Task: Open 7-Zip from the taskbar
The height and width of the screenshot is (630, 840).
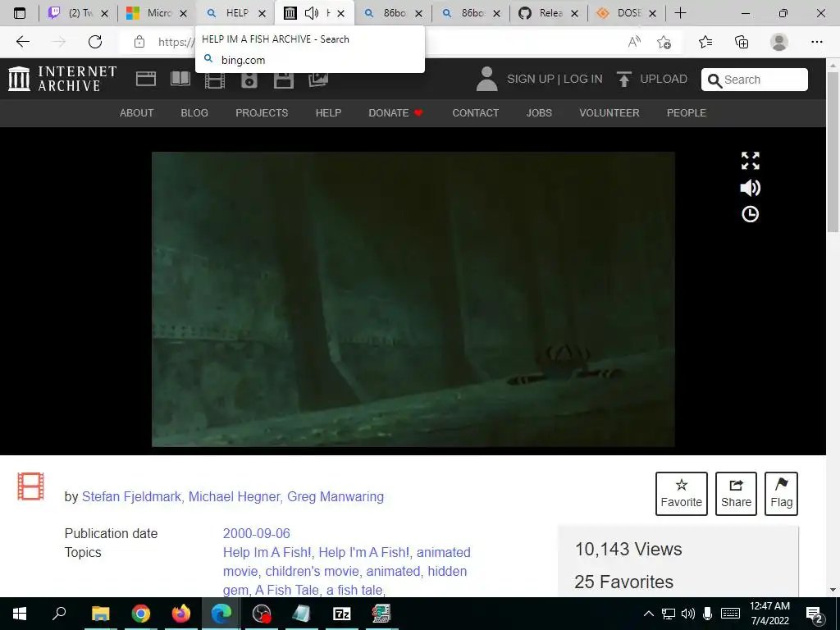Action: (342, 614)
